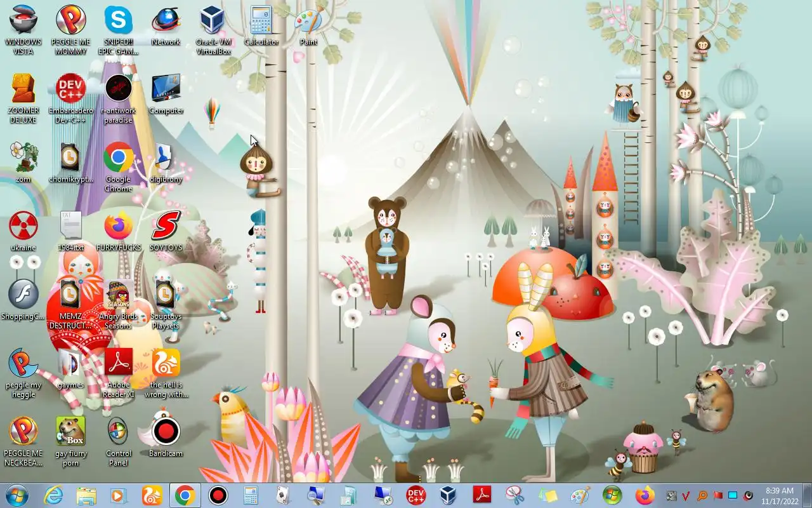Click the VirtualBox cube icon in the taskbar
This screenshot has width=812, height=508.
[449, 495]
